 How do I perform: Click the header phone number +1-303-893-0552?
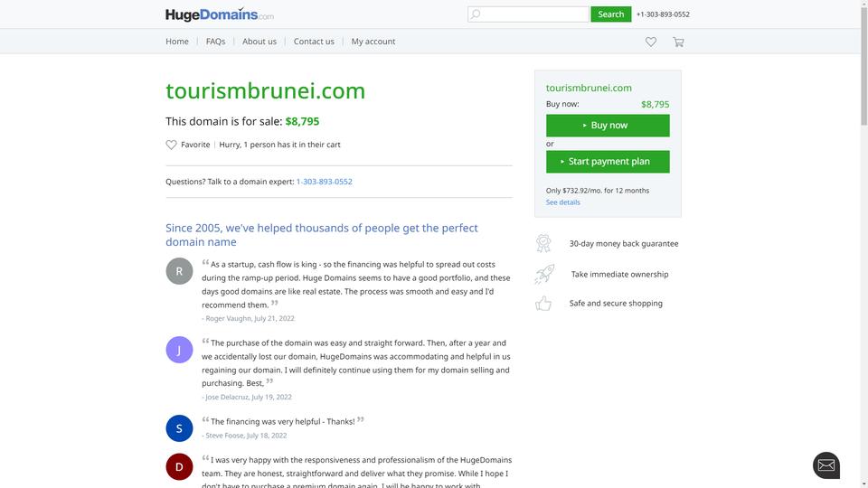[663, 14]
